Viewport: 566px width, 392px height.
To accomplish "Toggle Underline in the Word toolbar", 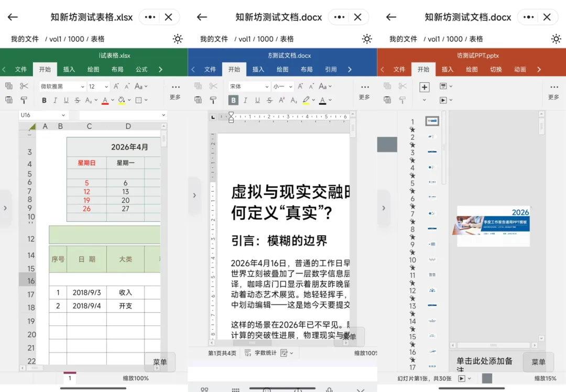I will (257, 100).
